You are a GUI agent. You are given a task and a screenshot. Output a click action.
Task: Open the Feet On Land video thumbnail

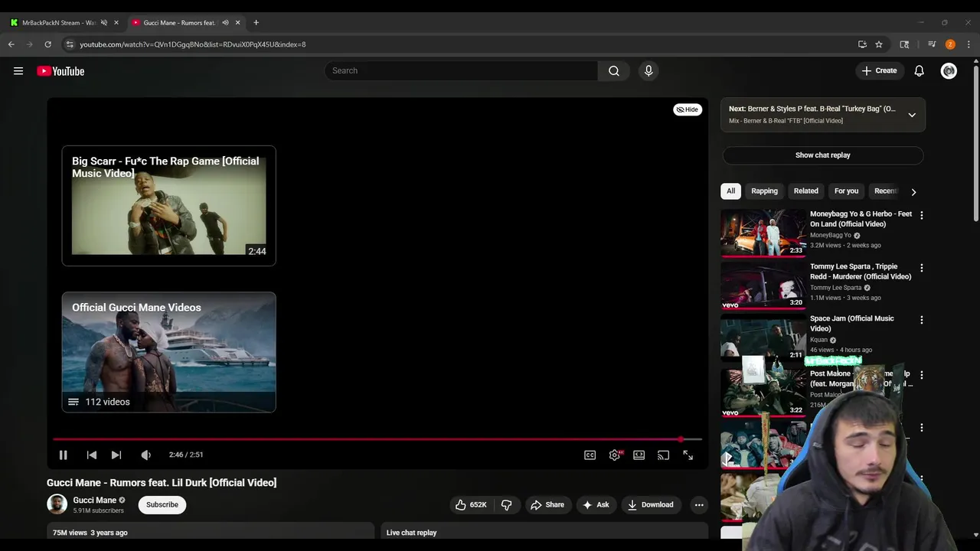[763, 233]
